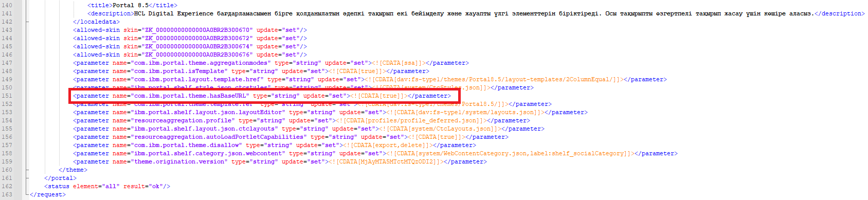Click line number 147 in the margin
Screen dimensions: 868x200
point(7,63)
